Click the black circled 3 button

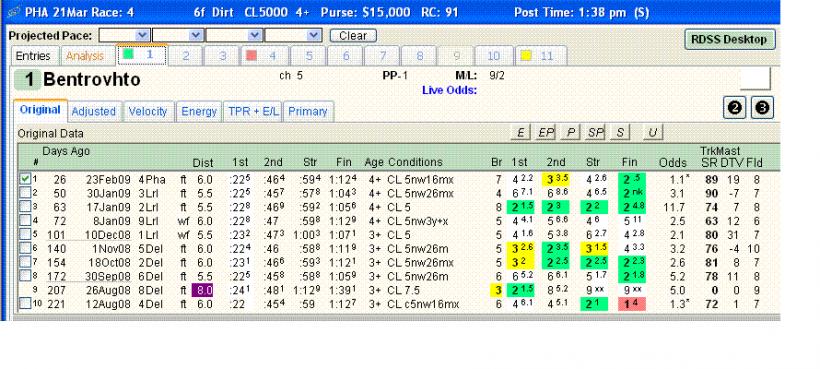pyautogui.click(x=762, y=108)
